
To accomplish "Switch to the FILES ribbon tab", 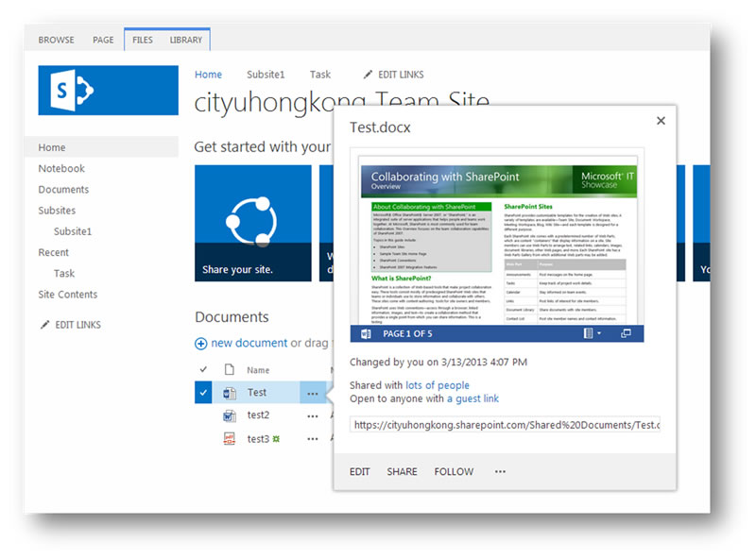I will [x=143, y=40].
